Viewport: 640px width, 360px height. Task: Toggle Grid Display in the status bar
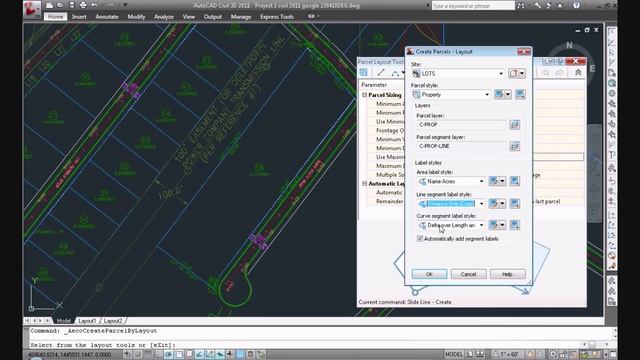148,354
